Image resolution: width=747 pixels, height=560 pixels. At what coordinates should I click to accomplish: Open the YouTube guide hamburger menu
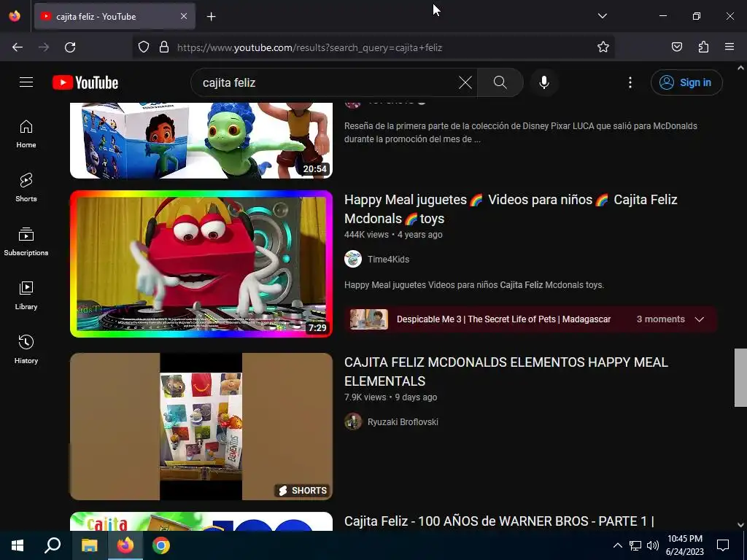click(x=26, y=82)
